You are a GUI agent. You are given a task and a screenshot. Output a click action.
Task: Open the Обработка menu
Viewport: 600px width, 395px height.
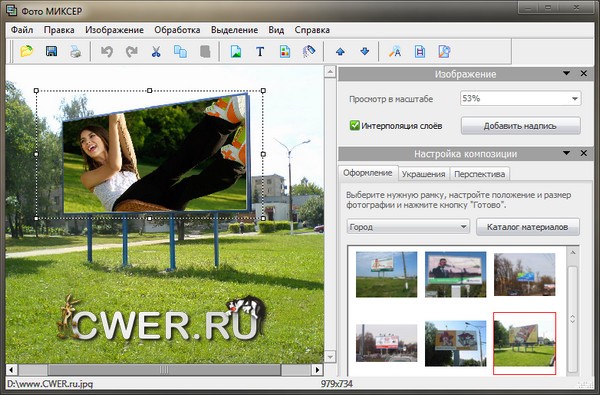tap(177, 30)
